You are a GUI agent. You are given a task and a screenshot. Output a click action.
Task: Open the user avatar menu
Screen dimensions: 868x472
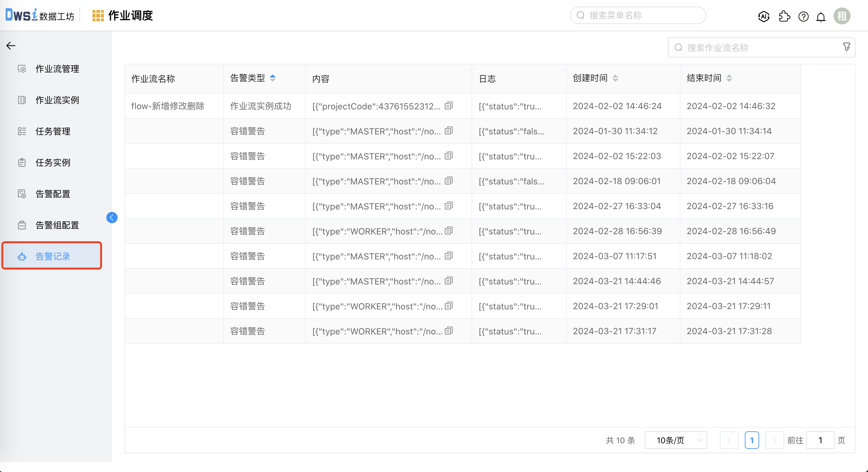842,16
